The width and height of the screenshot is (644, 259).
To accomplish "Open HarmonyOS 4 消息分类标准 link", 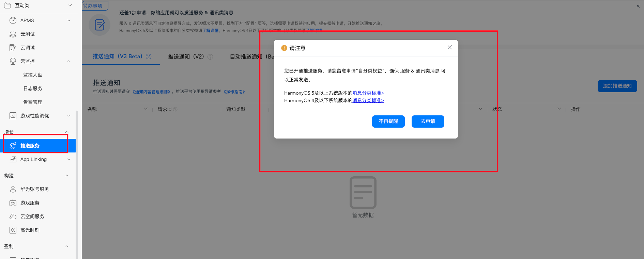I will click(x=368, y=100).
